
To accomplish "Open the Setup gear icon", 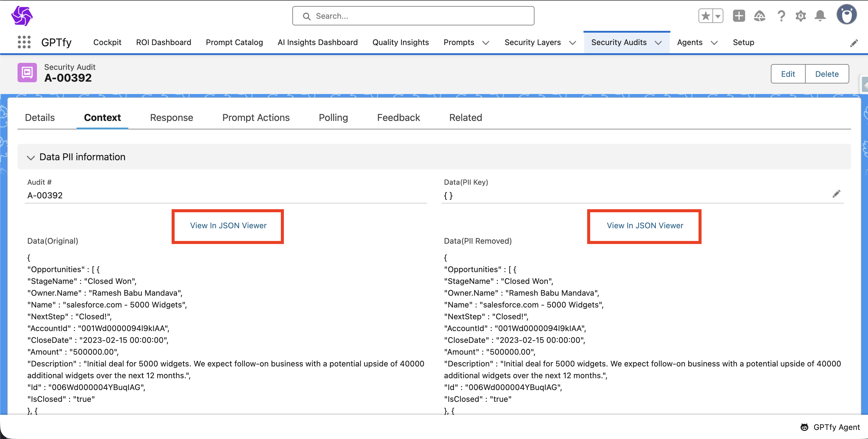I will click(x=801, y=16).
